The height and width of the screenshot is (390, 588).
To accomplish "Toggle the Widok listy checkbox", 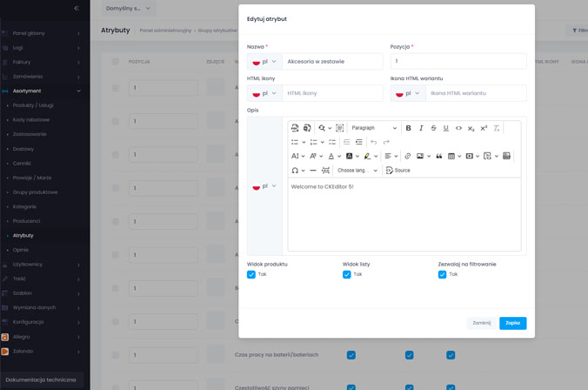I will tap(347, 274).
